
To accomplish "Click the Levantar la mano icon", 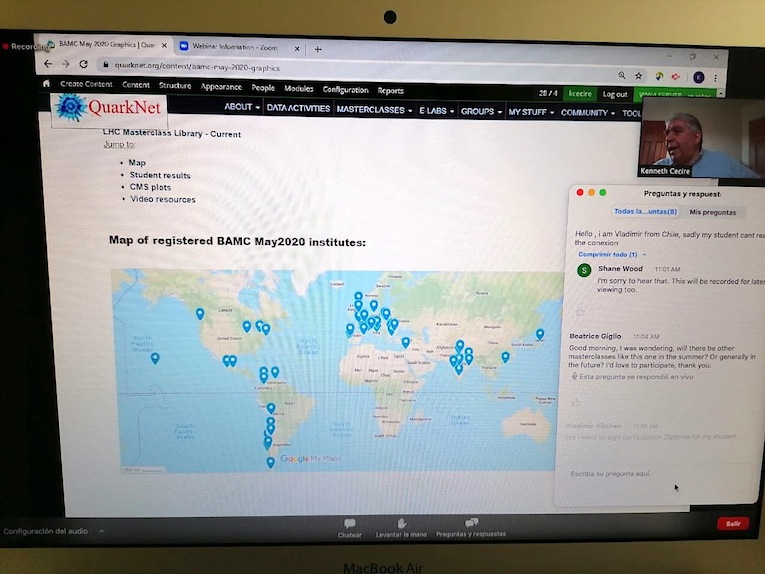I will click(401, 526).
